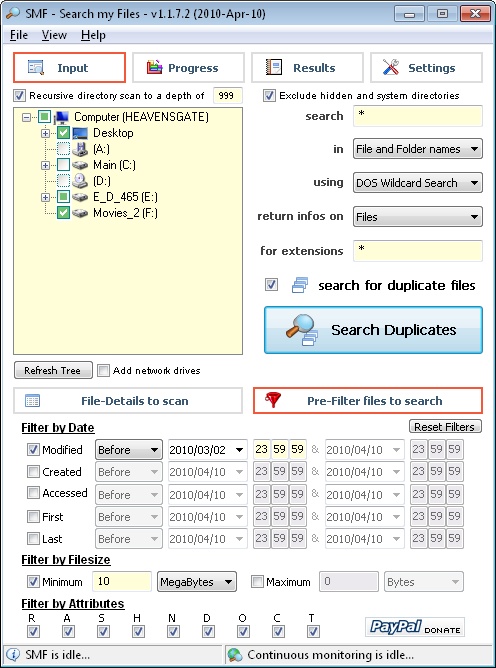Expand the Main (C:) tree node
Image resolution: width=496 pixels, height=668 pixels.
point(46,165)
